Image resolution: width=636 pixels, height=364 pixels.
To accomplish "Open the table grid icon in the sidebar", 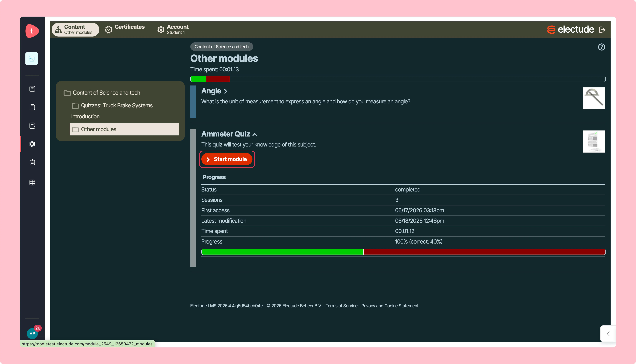I will coord(32,183).
